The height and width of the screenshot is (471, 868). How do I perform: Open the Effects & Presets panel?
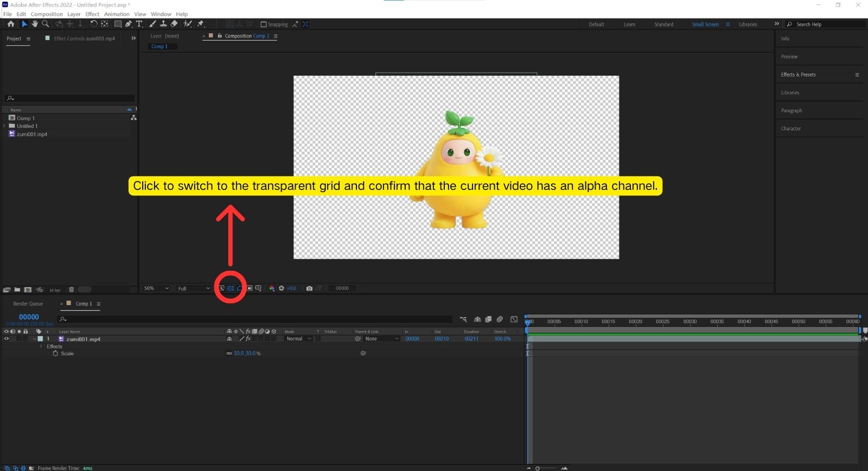[798, 75]
